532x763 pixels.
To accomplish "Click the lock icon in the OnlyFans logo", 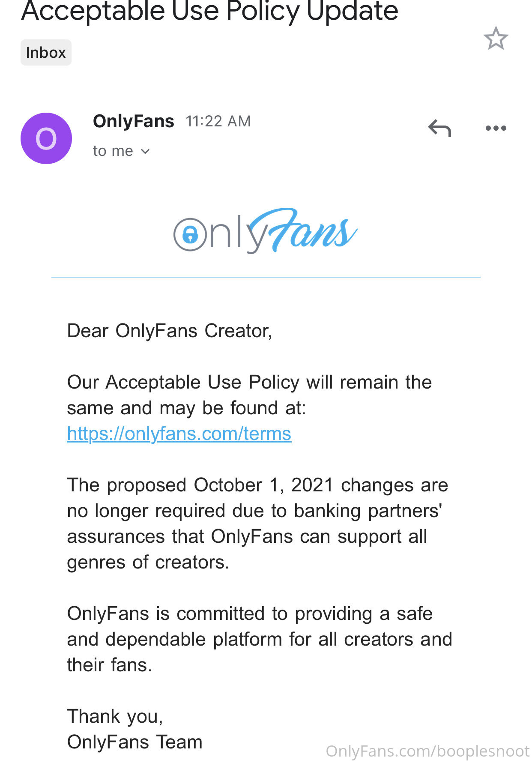I will 190,234.
